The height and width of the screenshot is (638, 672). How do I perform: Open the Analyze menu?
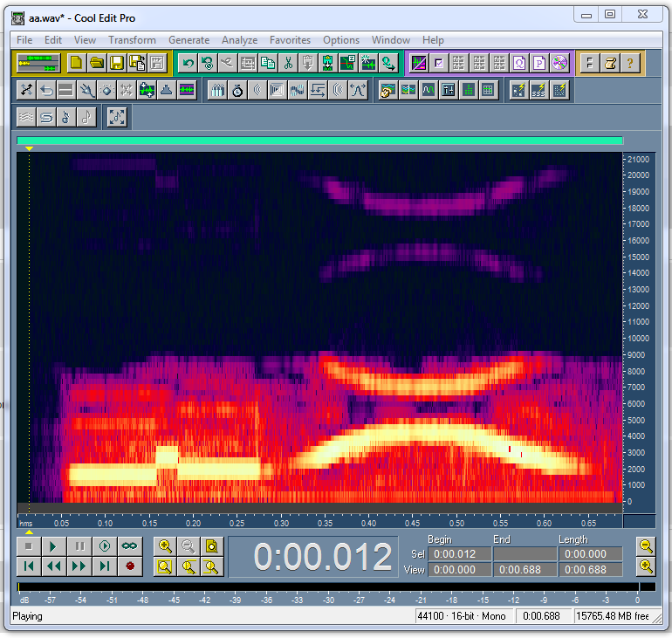pos(239,40)
